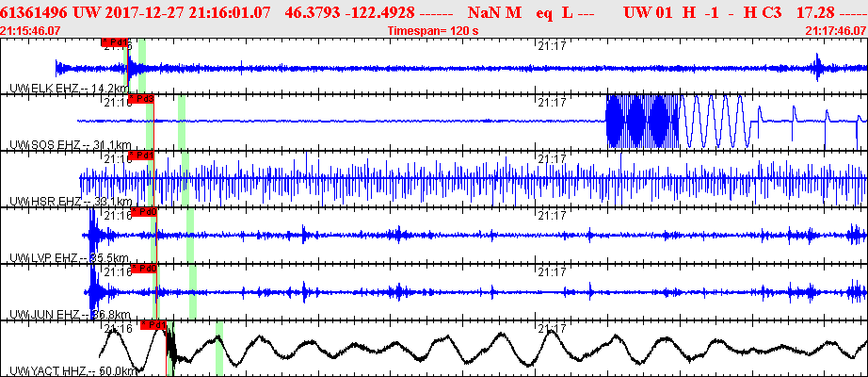Click the 21:17 tick label on ELK trace
868x377 pixels.
pos(552,46)
